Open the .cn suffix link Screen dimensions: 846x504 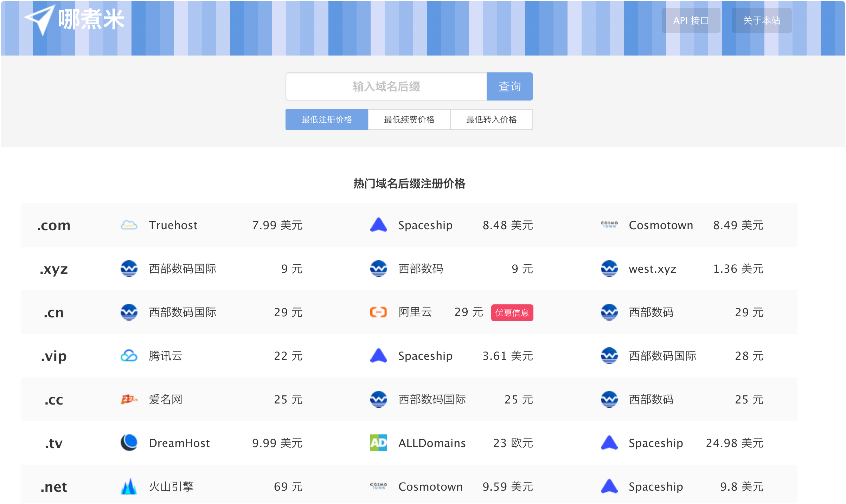point(54,312)
